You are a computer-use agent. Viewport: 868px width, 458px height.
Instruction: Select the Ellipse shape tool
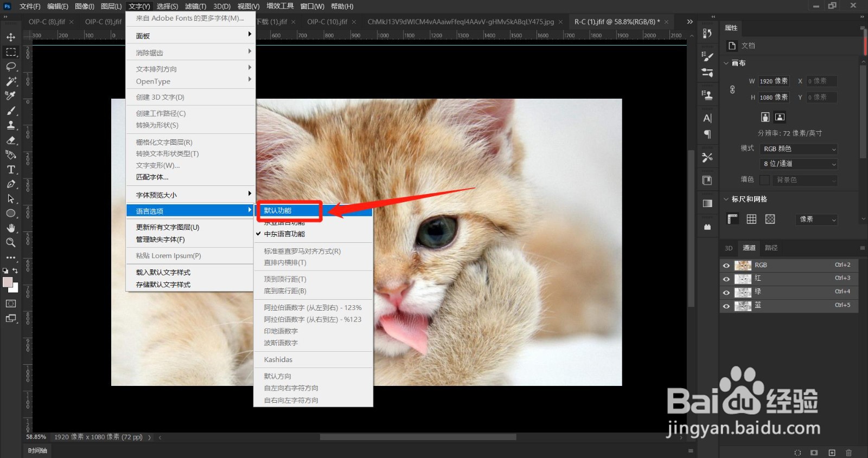click(x=11, y=214)
